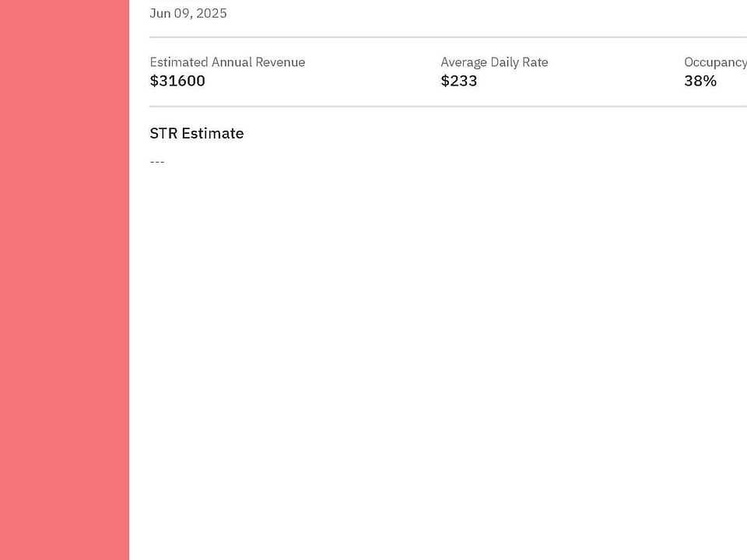Click the Average Daily Rate label

pos(494,62)
